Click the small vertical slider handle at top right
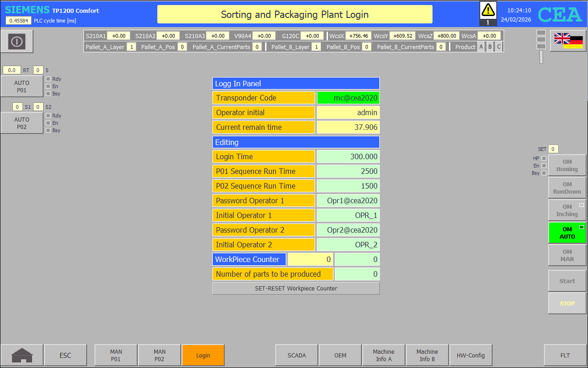588x368 pixels. pos(541,57)
